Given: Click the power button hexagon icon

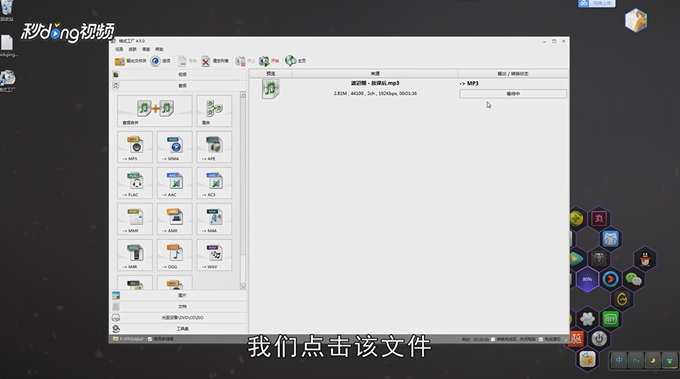Looking at the screenshot, I should click(599, 339).
